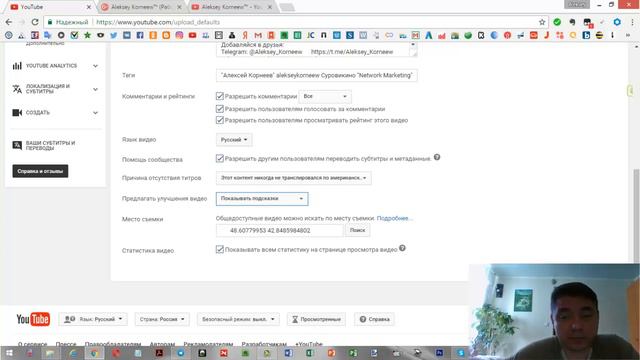Open the checkmark box bookmark icon
640x360 pixels.
point(74,36)
